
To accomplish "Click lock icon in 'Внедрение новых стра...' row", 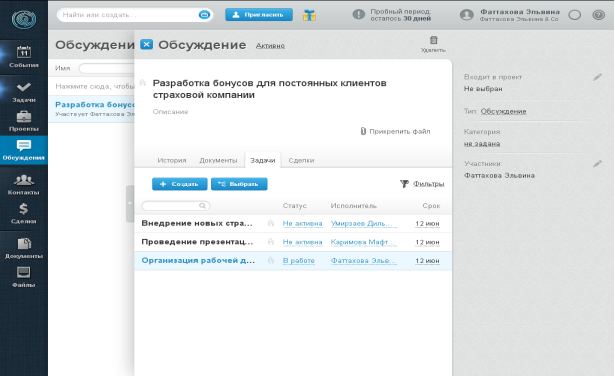I will tap(271, 223).
